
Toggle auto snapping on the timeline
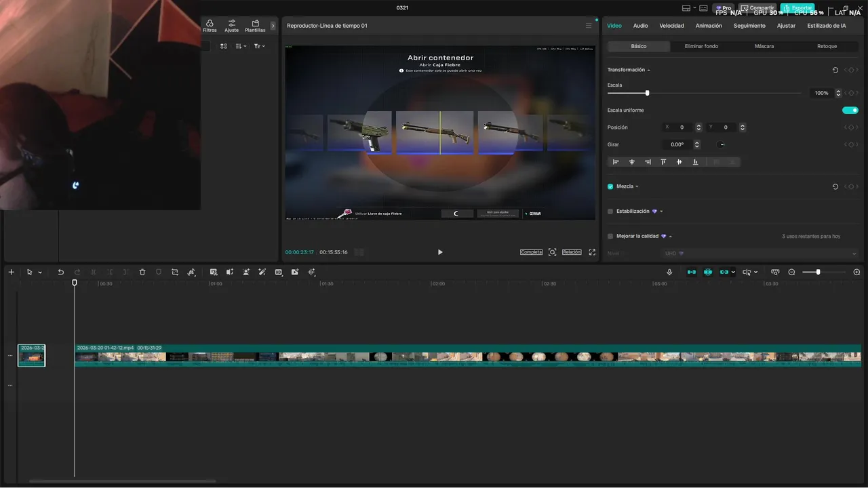[708, 272]
